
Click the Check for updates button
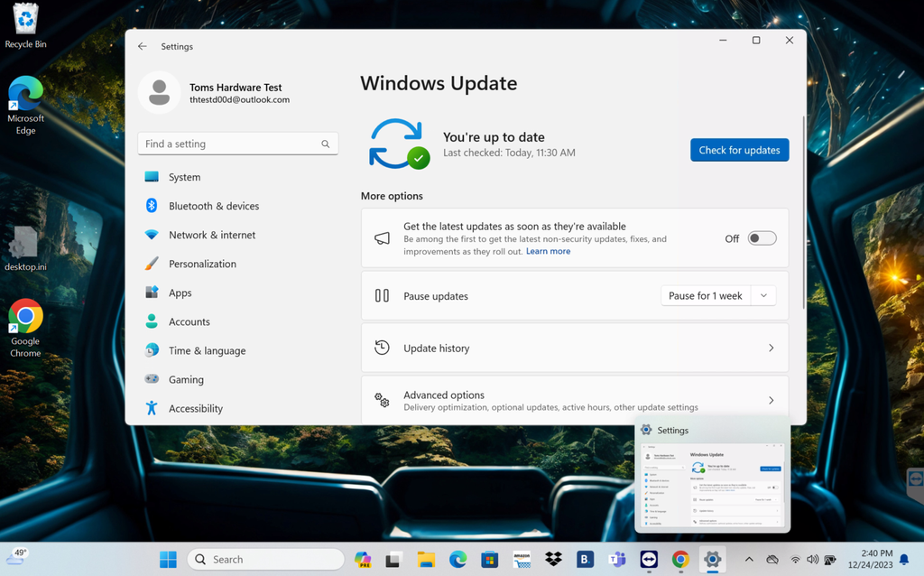[x=739, y=150]
